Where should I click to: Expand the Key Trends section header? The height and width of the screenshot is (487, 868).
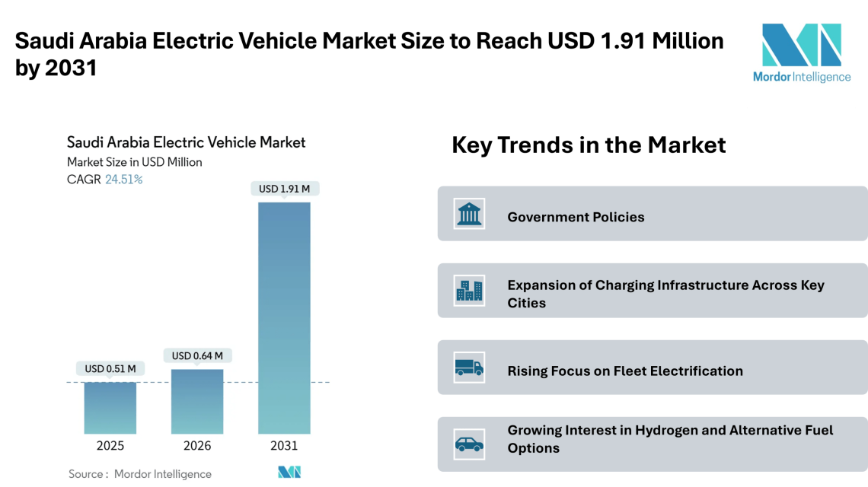coord(590,145)
